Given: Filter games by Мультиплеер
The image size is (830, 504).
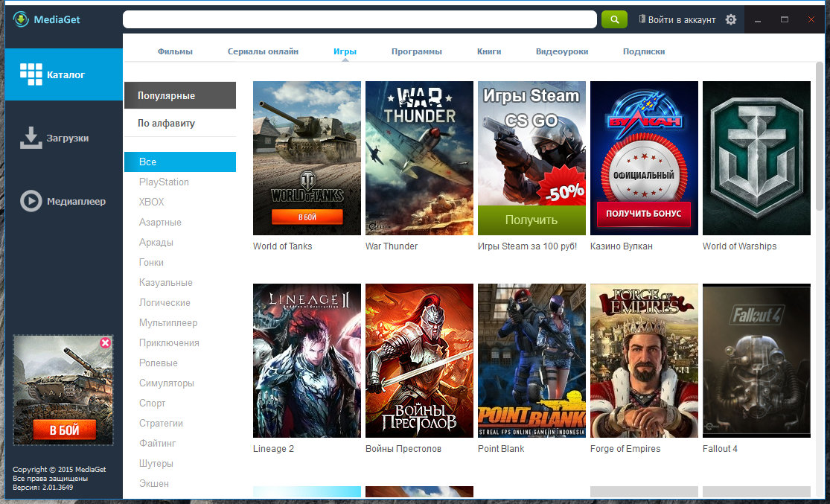Looking at the screenshot, I should coord(168,323).
